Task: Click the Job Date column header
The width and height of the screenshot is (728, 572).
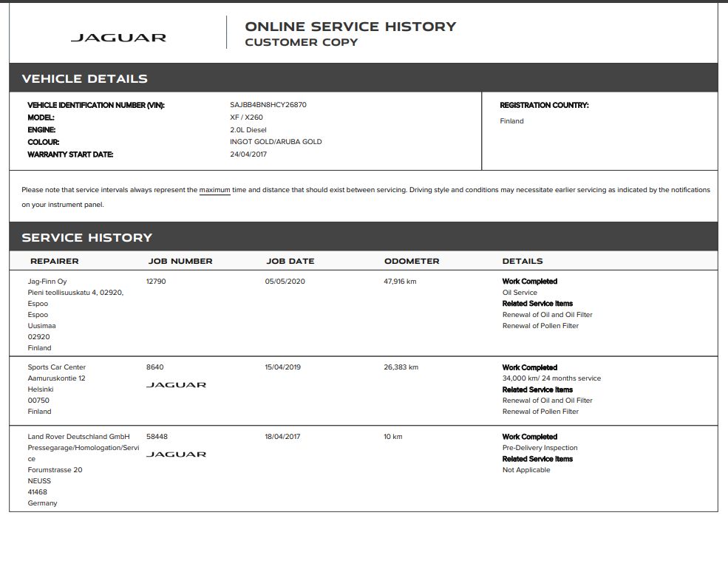Action: tap(290, 261)
